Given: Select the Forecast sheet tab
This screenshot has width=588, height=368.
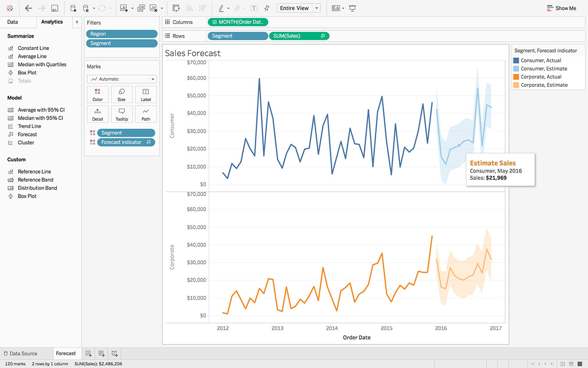Looking at the screenshot, I should point(66,353).
